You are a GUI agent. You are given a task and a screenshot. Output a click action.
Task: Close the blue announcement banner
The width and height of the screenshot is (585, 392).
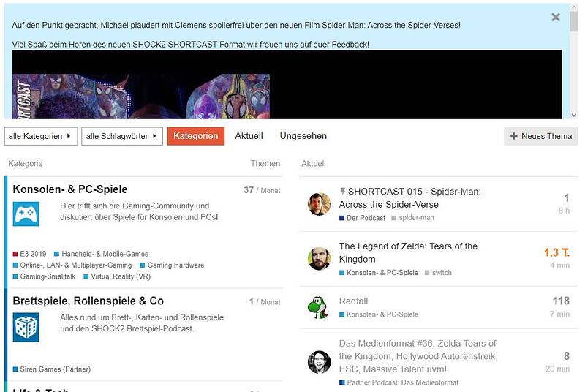coord(556,17)
